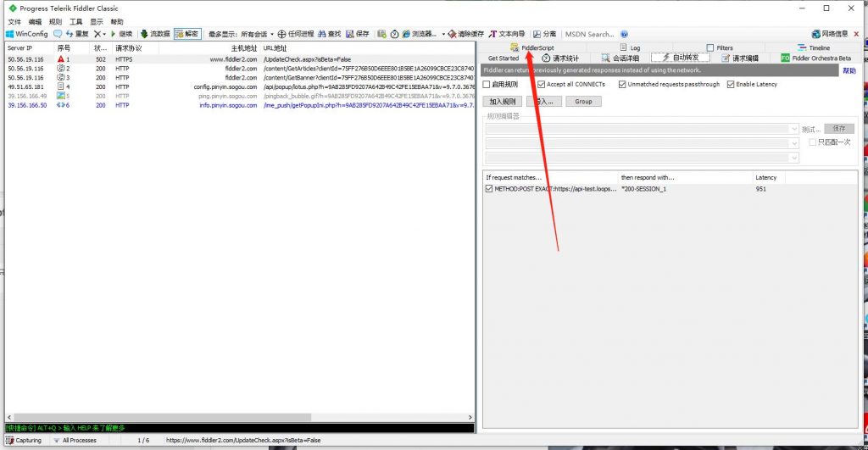
Task: Click the X remove sessions icon
Action: [97, 34]
